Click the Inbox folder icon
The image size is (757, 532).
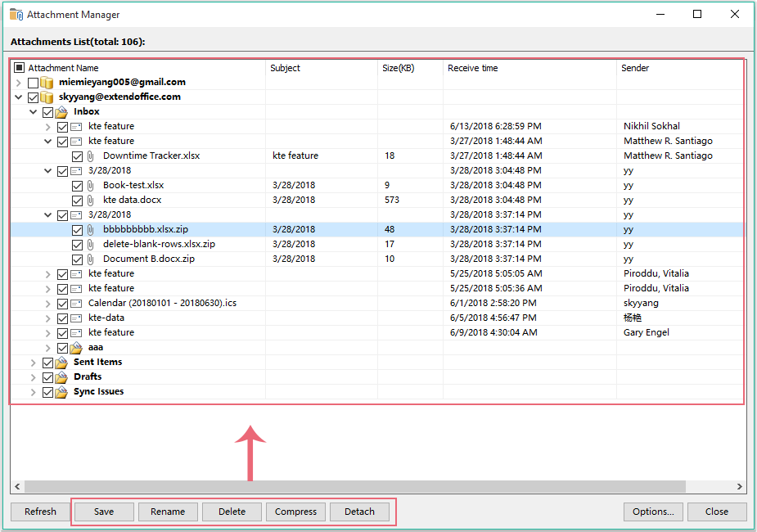61,112
